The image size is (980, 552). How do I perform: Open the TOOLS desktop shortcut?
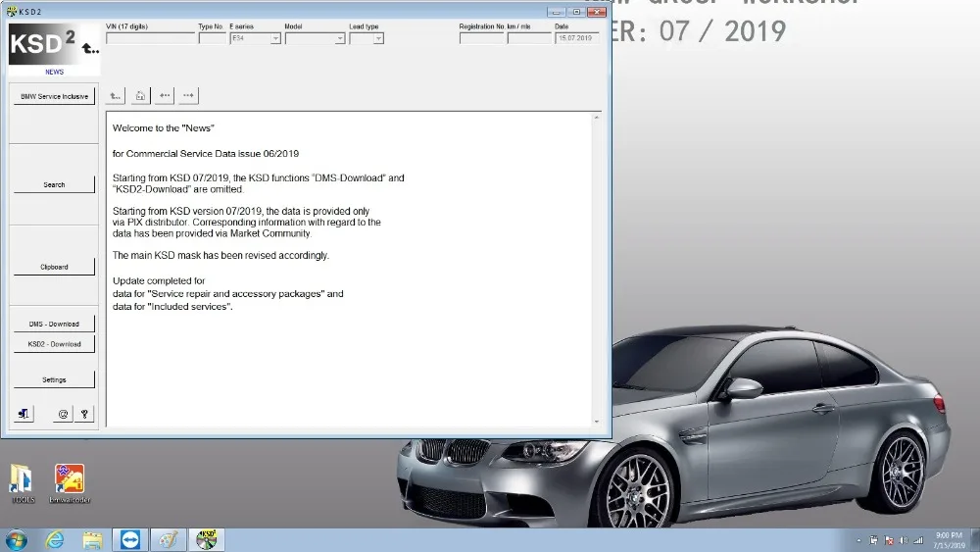tap(23, 483)
